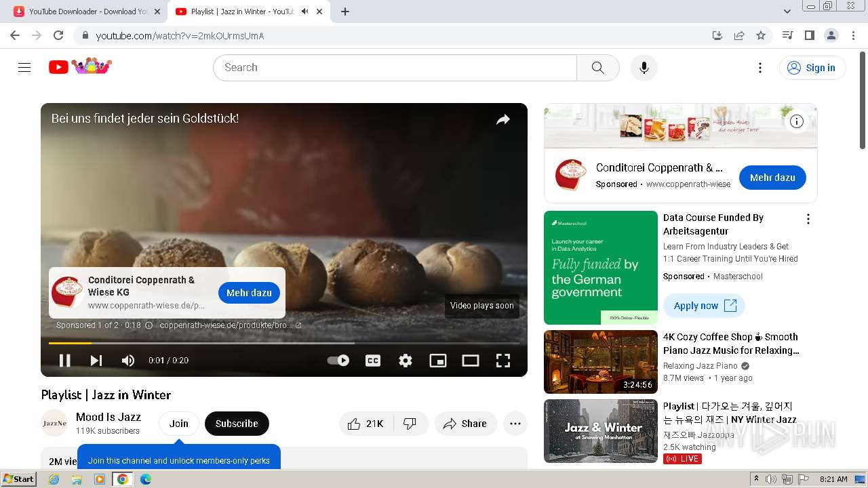868x488 pixels.
Task: Share this page icon in address bar
Action: (x=739, y=35)
